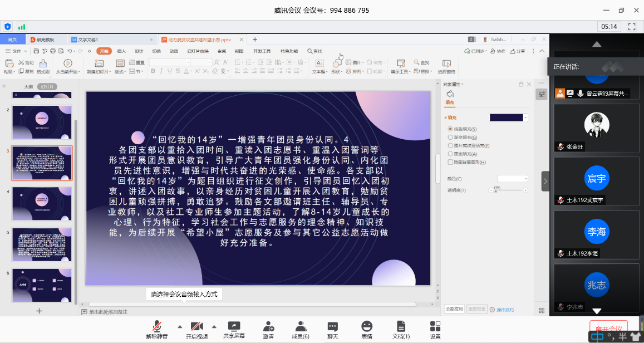The width and height of the screenshot is (644, 343).
Task: Click the 全部应用 apply-to-all button
Action: click(454, 309)
